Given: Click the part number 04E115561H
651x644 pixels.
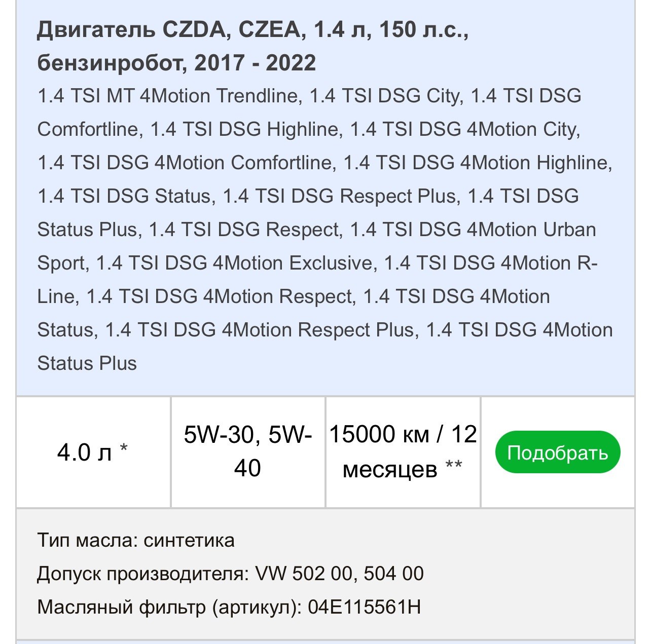Looking at the screenshot, I should click(x=364, y=607).
